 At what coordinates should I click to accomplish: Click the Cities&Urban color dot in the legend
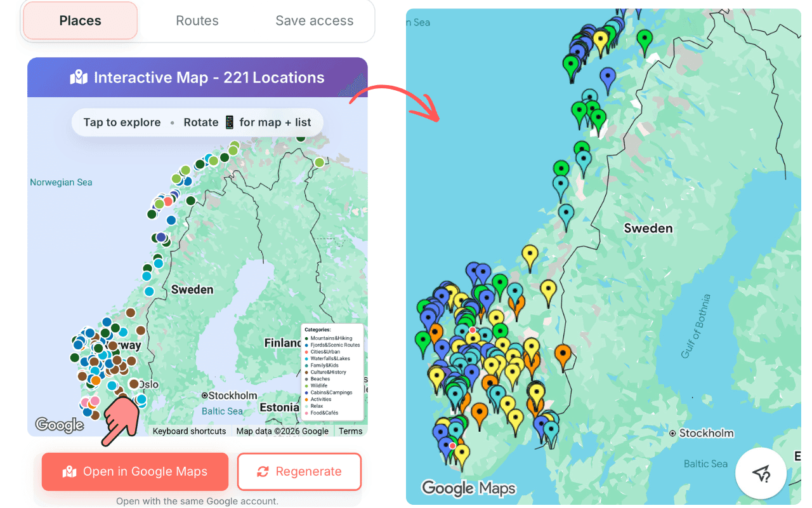(x=306, y=352)
